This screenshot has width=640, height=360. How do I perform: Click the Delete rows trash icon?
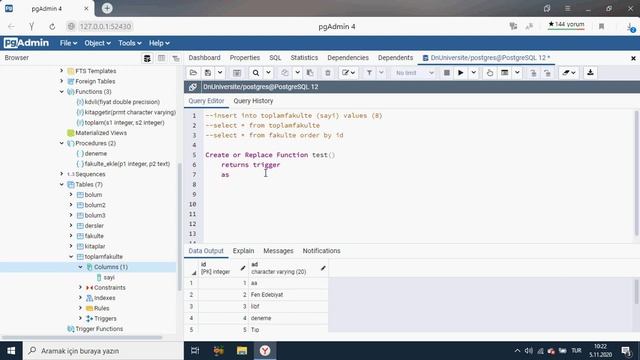[328, 73]
